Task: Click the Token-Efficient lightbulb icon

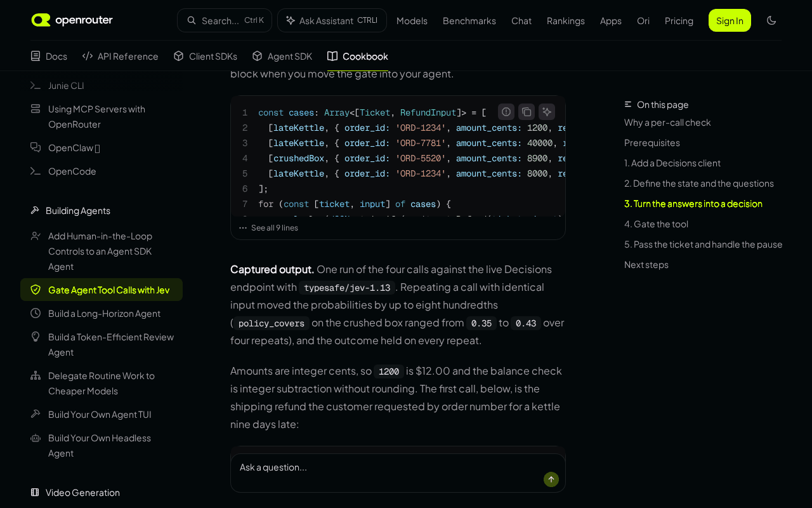Action: (36, 337)
